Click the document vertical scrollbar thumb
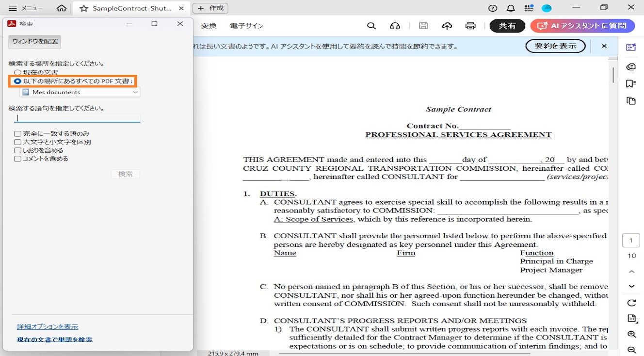Image resolution: width=644 pixels, height=356 pixels. click(x=613, y=75)
